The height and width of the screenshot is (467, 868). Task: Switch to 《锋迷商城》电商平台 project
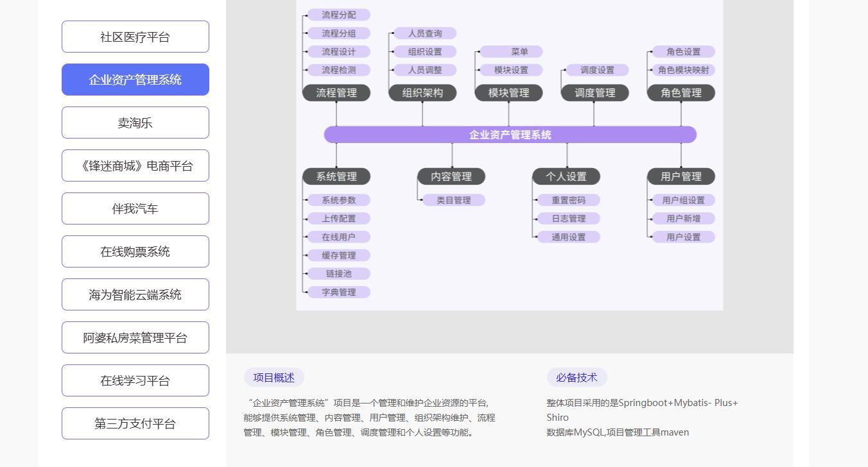coord(135,166)
